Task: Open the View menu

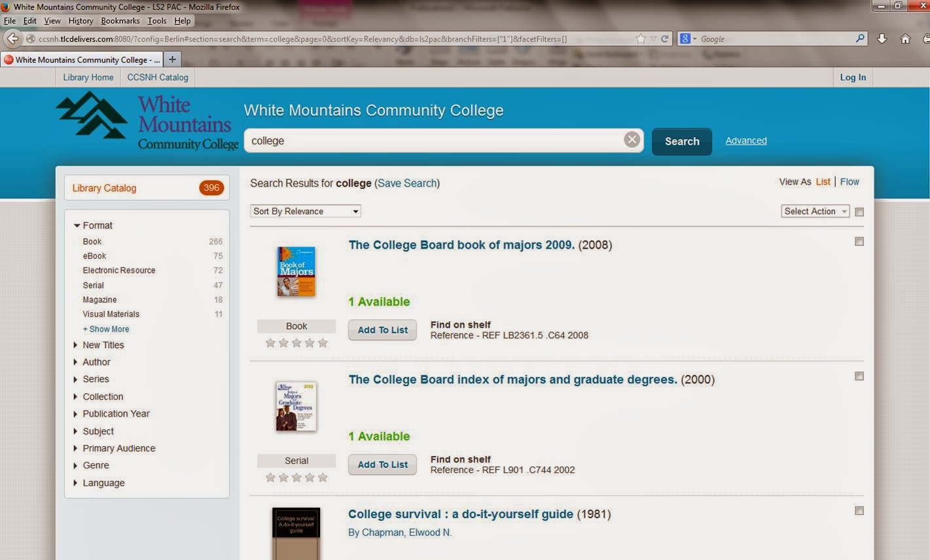Action: click(52, 21)
